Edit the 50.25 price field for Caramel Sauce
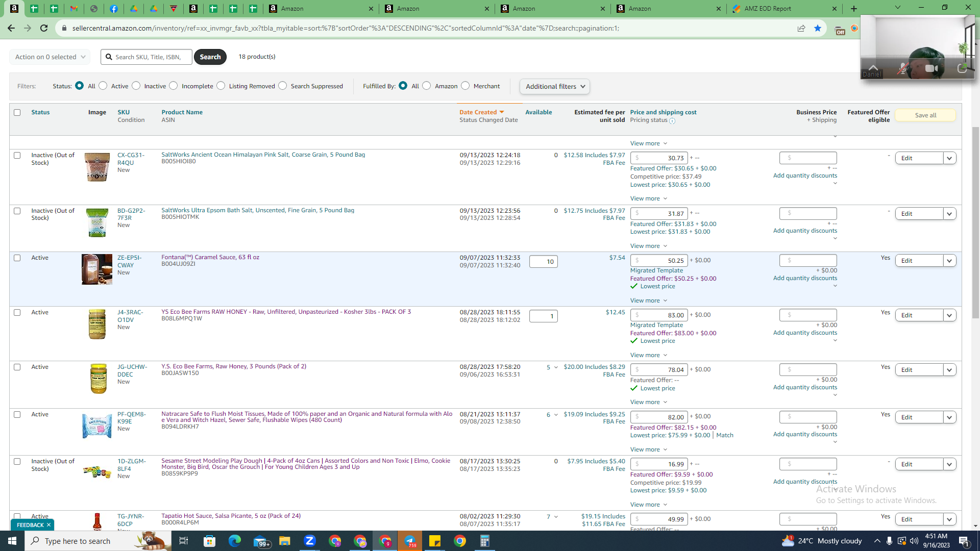 (659, 261)
